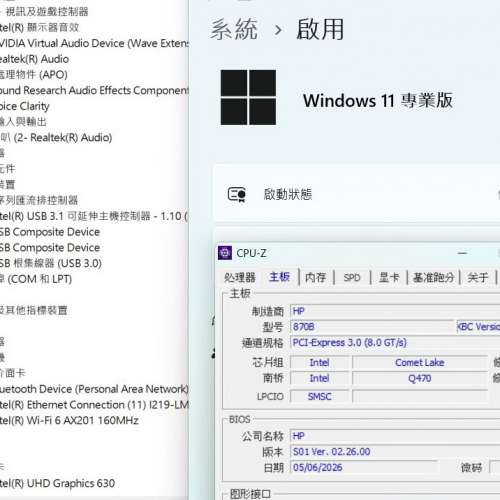This screenshot has height=500, width=500.
Task: Select Intel(R) USB 3.1 host controller entry
Action: (x=94, y=216)
